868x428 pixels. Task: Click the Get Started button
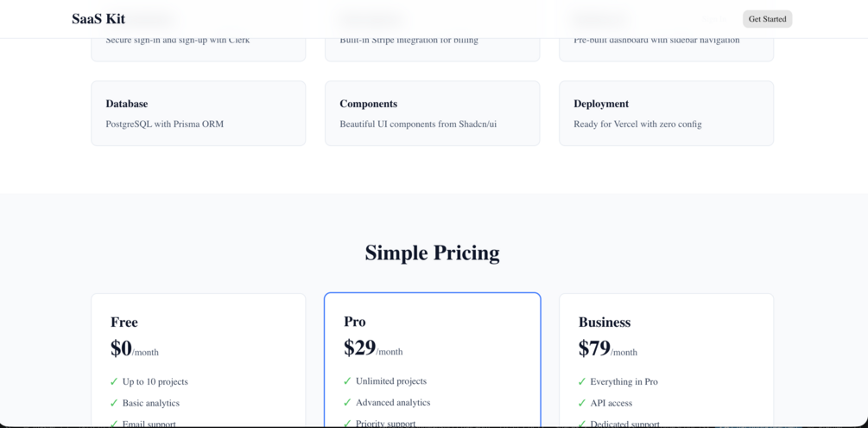click(767, 19)
